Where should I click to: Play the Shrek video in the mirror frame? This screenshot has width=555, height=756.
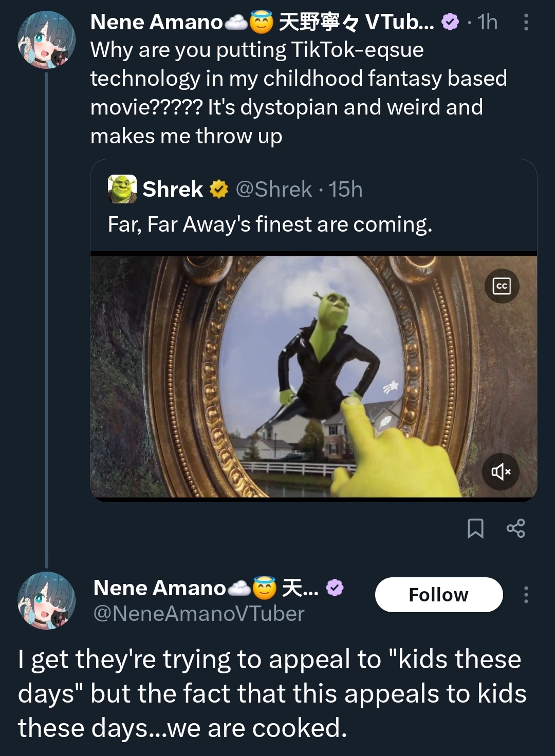click(x=313, y=376)
